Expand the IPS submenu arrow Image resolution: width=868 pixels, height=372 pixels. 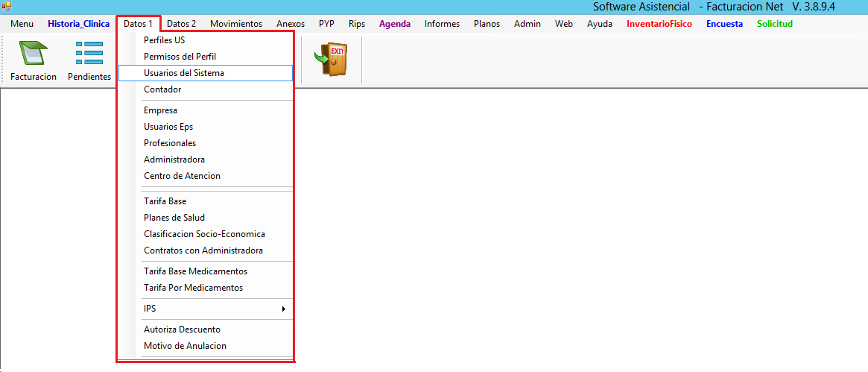[x=283, y=309]
